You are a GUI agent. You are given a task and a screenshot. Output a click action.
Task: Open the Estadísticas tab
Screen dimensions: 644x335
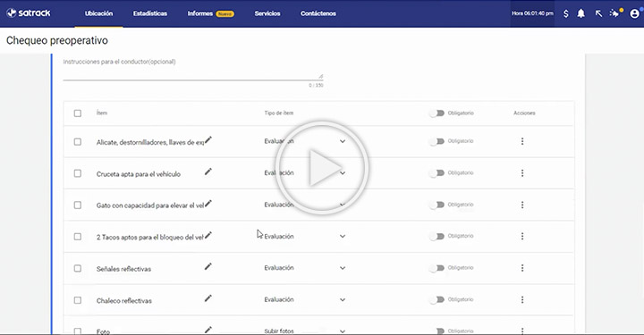pos(150,13)
